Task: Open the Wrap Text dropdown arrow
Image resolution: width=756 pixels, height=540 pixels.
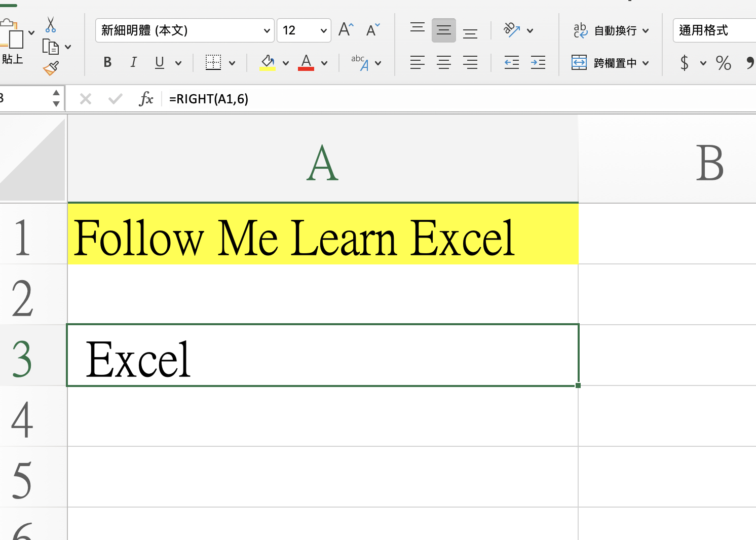Action: (646, 31)
